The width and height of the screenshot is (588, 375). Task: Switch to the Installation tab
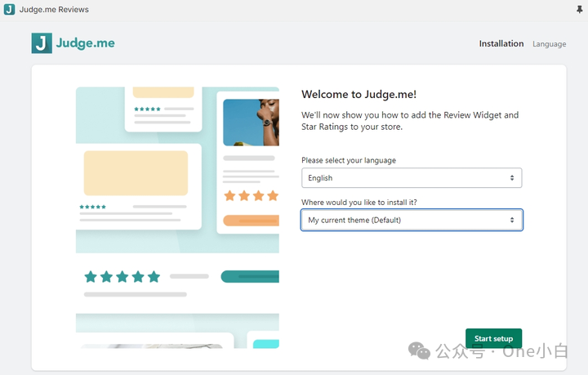501,44
